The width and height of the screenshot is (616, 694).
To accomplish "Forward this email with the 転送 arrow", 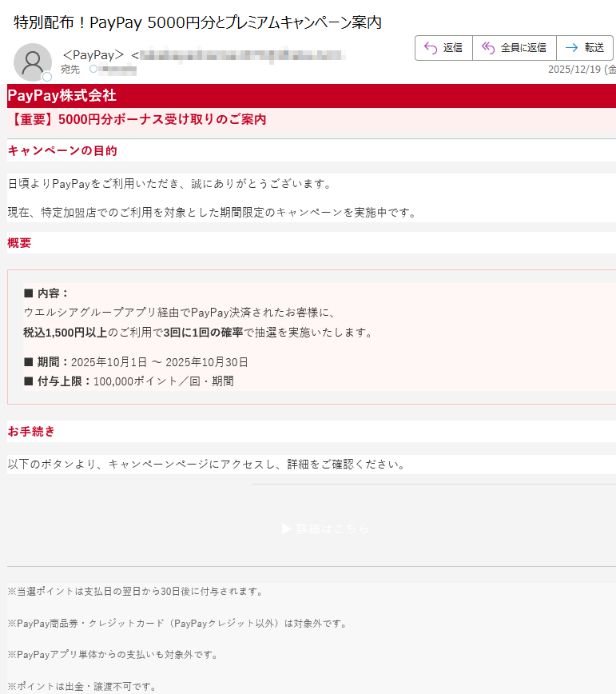I will [571, 48].
